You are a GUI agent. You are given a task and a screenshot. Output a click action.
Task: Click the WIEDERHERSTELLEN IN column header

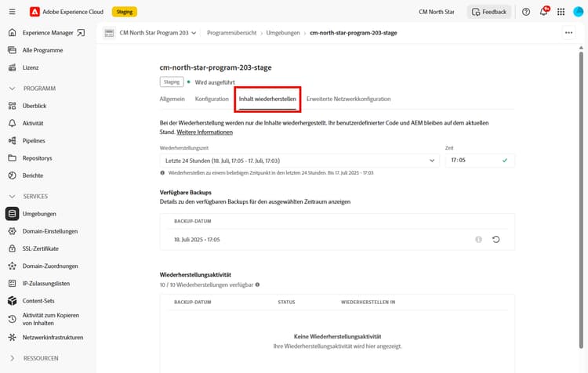pos(368,302)
